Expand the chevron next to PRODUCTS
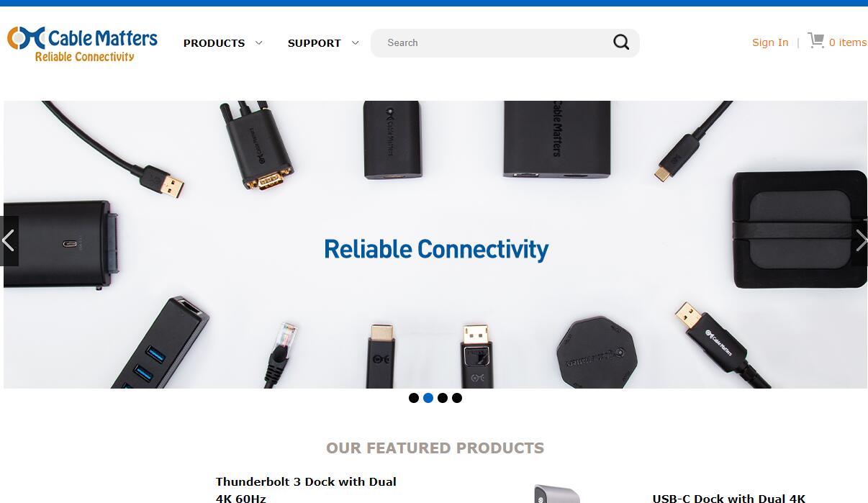The image size is (868, 503). [259, 43]
